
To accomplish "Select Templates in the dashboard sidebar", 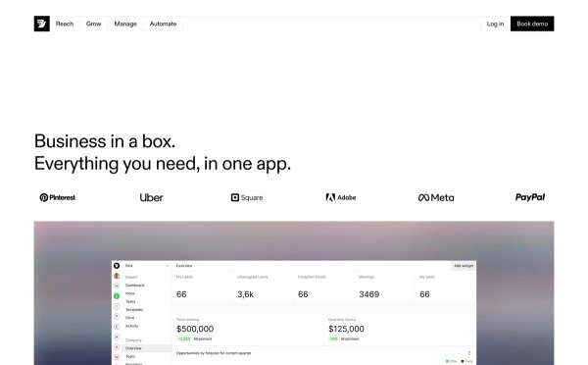I will [134, 310].
